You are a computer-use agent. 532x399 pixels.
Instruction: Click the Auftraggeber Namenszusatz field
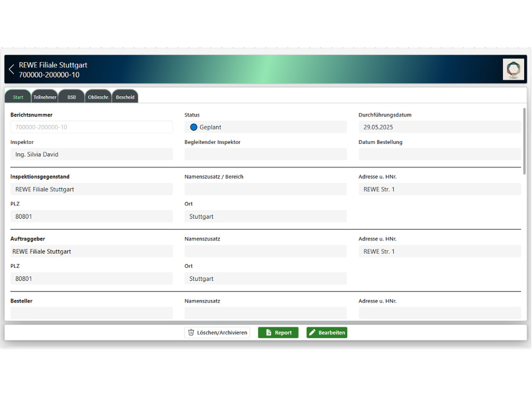[265, 252]
